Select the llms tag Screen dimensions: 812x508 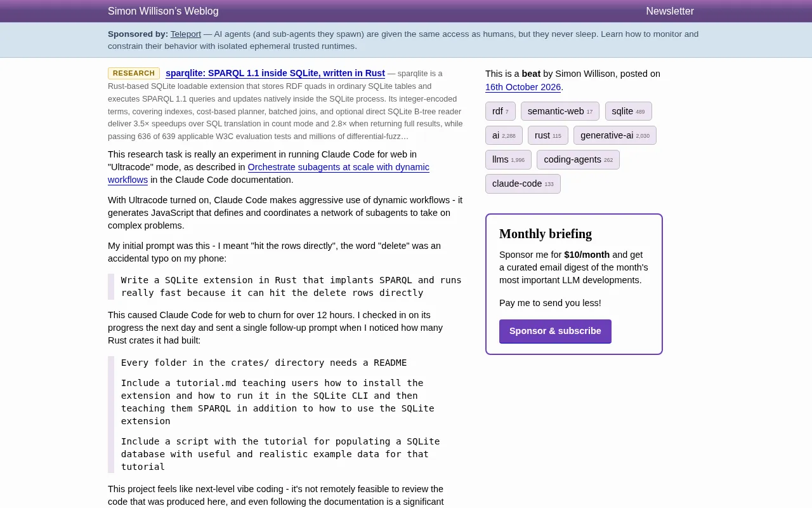point(508,159)
